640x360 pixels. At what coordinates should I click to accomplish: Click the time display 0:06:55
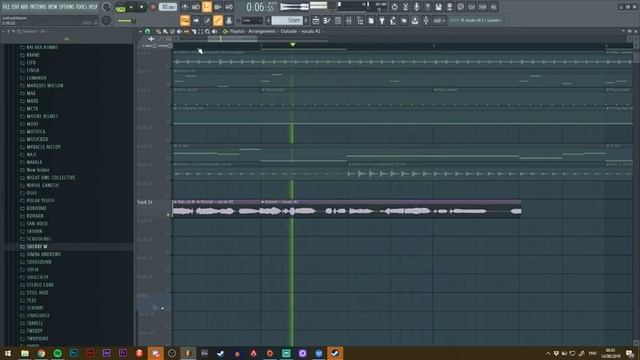[261, 7]
